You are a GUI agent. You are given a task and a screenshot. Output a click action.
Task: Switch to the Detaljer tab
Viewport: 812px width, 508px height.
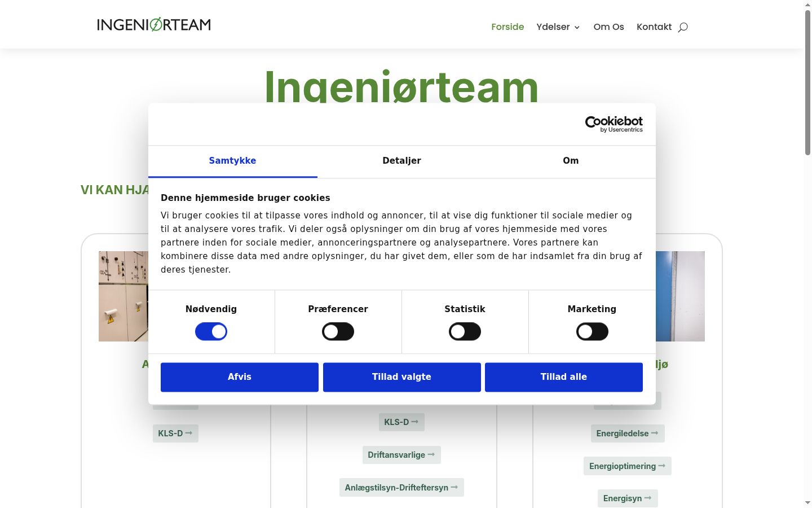[401, 161]
